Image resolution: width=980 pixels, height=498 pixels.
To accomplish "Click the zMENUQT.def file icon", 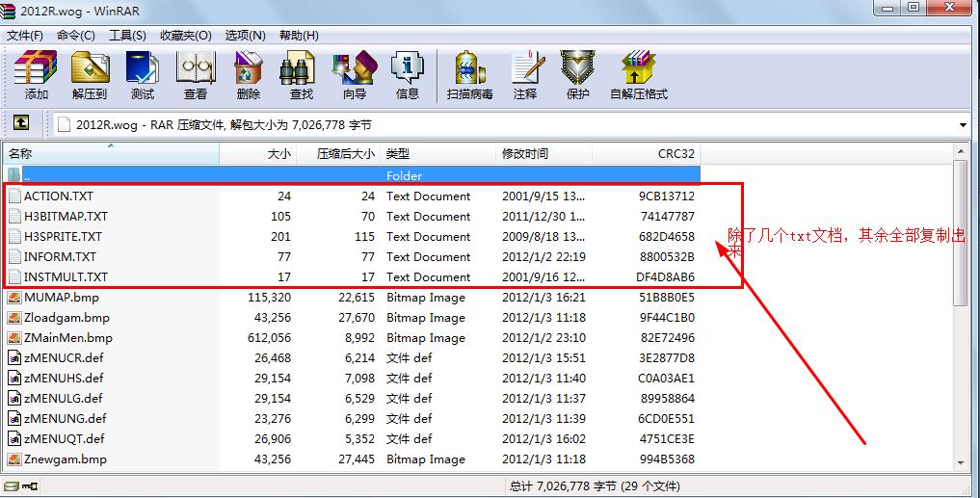I will pos(14,438).
